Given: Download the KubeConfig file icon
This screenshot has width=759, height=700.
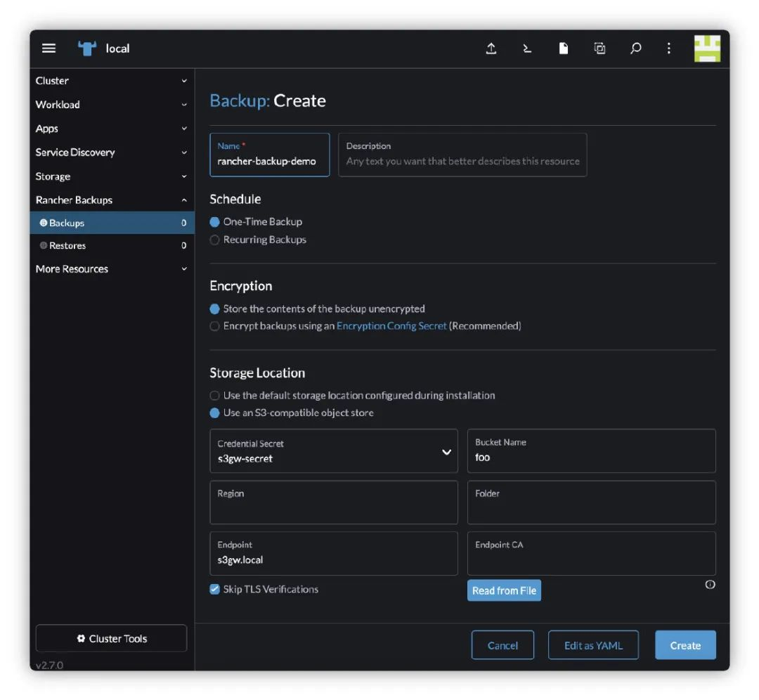Looking at the screenshot, I should (564, 48).
